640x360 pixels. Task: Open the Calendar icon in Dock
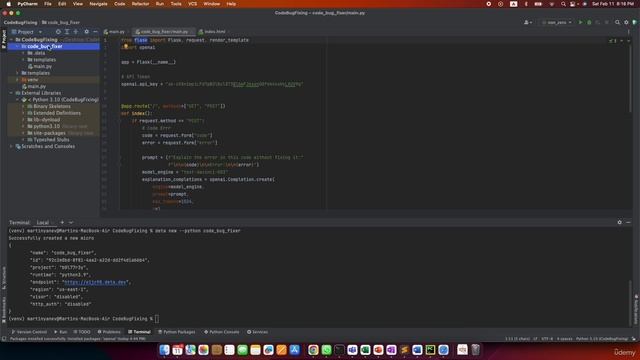(178, 350)
